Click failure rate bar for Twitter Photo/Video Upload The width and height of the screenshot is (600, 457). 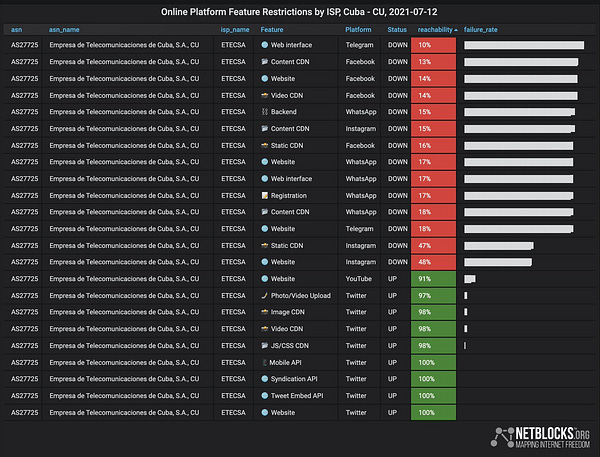pyautogui.click(x=466, y=295)
